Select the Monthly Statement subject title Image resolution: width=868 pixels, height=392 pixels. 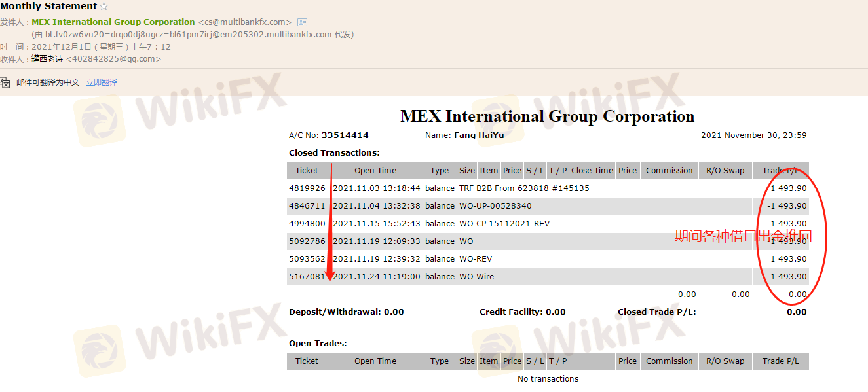pos(48,7)
